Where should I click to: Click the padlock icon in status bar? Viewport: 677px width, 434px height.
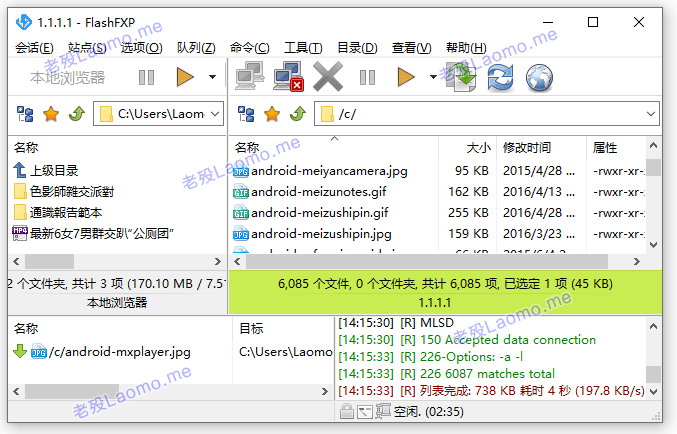[346, 411]
